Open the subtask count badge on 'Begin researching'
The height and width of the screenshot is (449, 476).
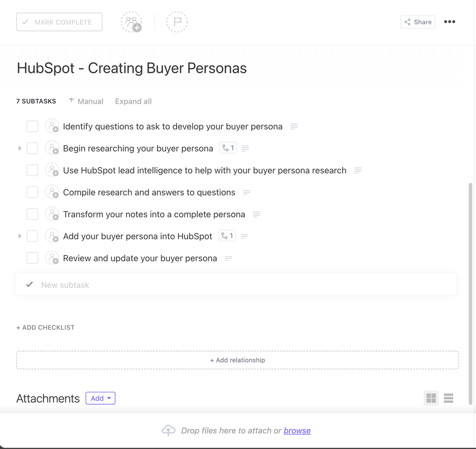point(228,148)
